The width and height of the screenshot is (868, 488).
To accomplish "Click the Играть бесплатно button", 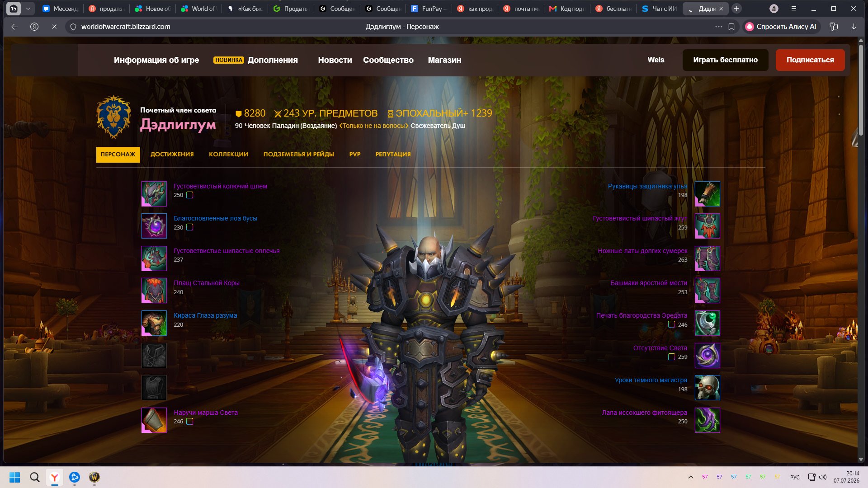I will (726, 60).
